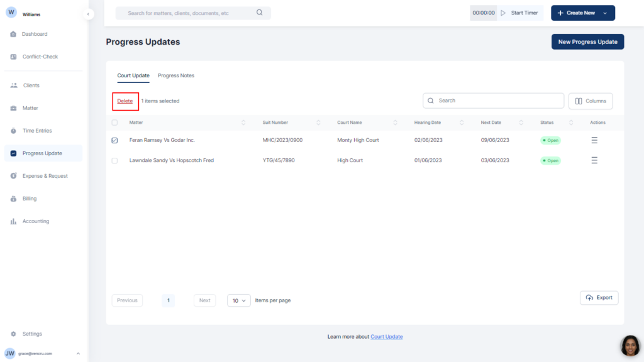Screen dimensions: 644x362
Task: Click the Accounting bar chart icon
Action: pyautogui.click(x=13, y=221)
